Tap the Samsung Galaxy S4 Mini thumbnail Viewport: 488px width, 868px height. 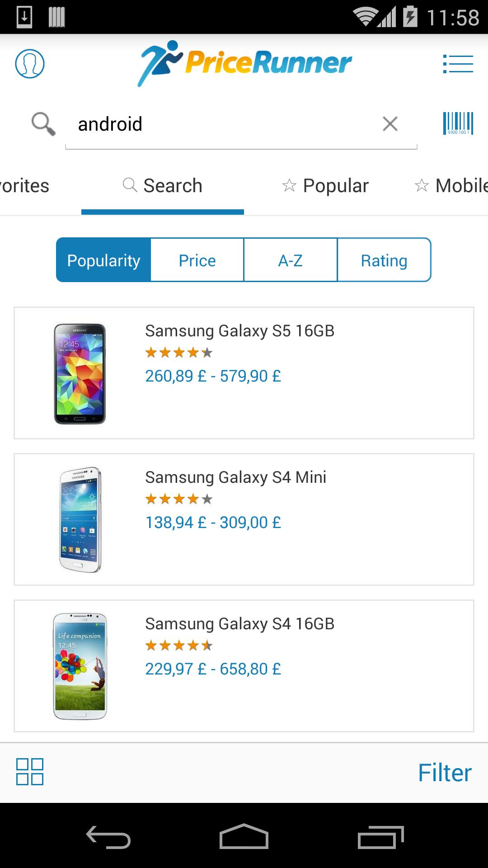coord(80,519)
